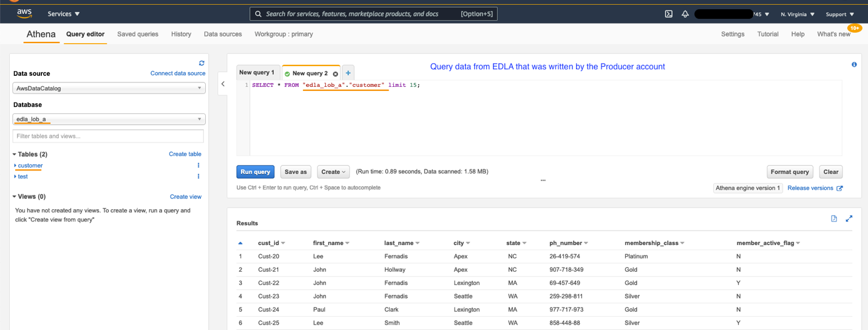
Task: Download results file icon
Action: click(x=834, y=219)
